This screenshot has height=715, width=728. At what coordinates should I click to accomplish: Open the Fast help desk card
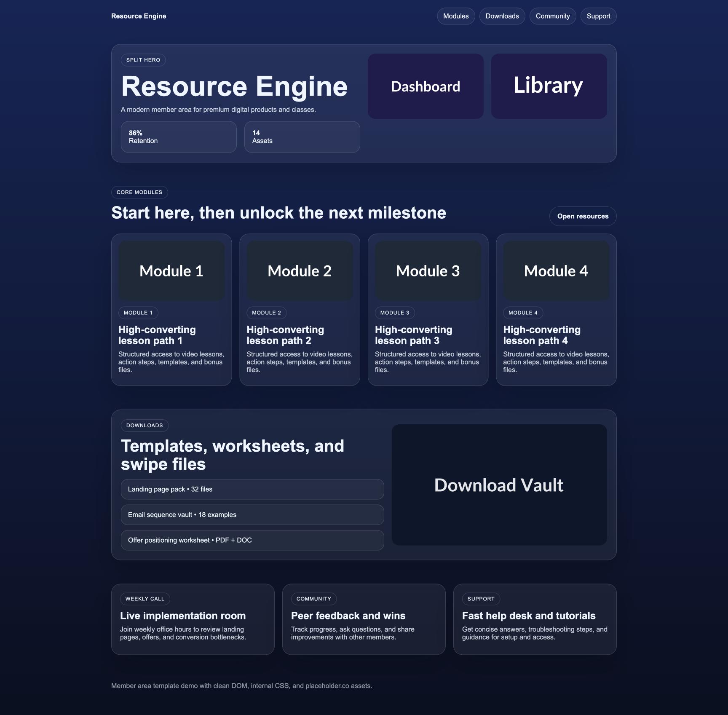[x=535, y=619]
